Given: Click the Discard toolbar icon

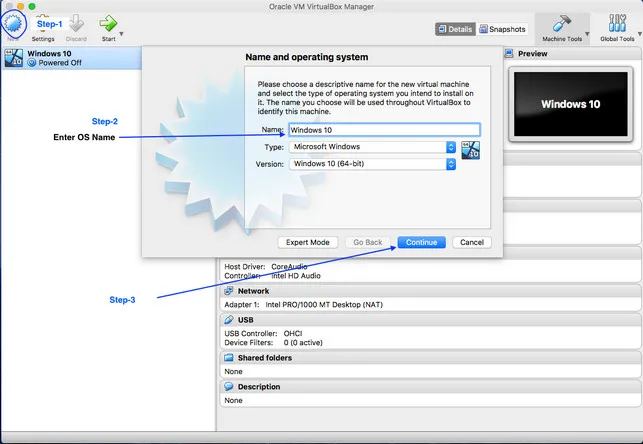Looking at the screenshot, I should (76, 24).
